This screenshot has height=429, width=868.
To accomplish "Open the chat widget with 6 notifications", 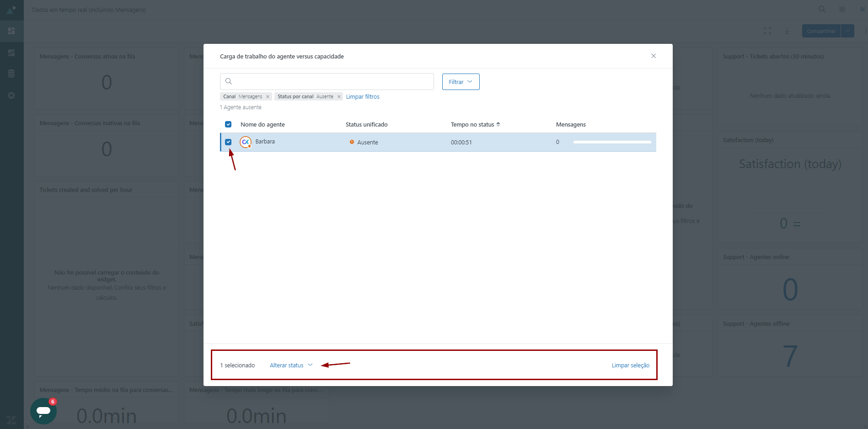I will tap(43, 411).
